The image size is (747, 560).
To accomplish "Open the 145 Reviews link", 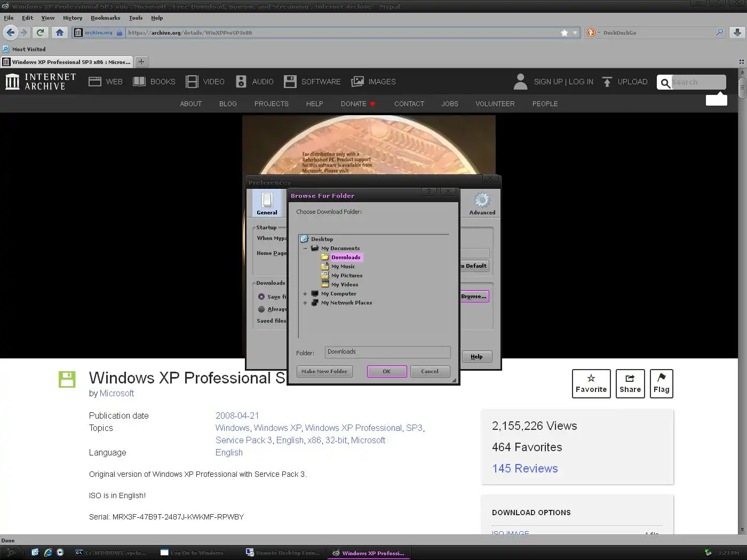I will pos(525,468).
